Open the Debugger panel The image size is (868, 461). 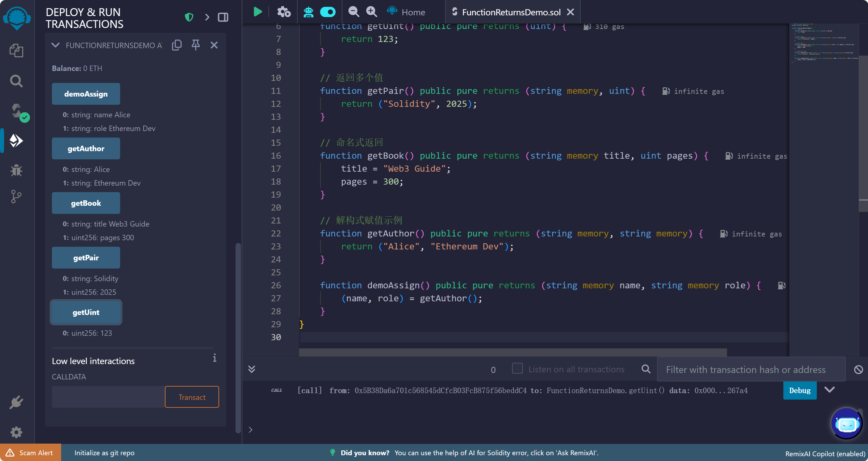coord(16,171)
